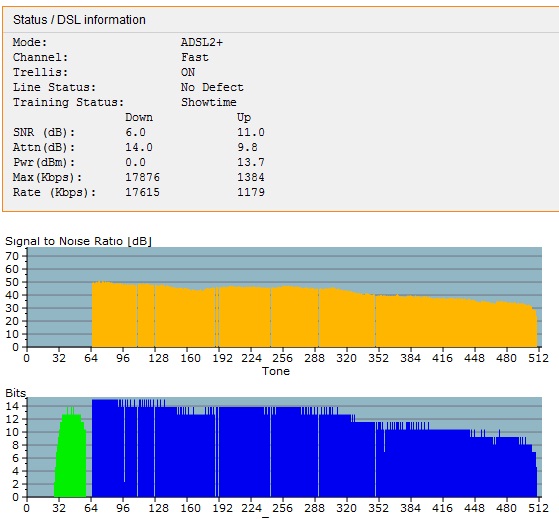Select the 'Mode:' label
559x519 pixels.
(x=30, y=42)
